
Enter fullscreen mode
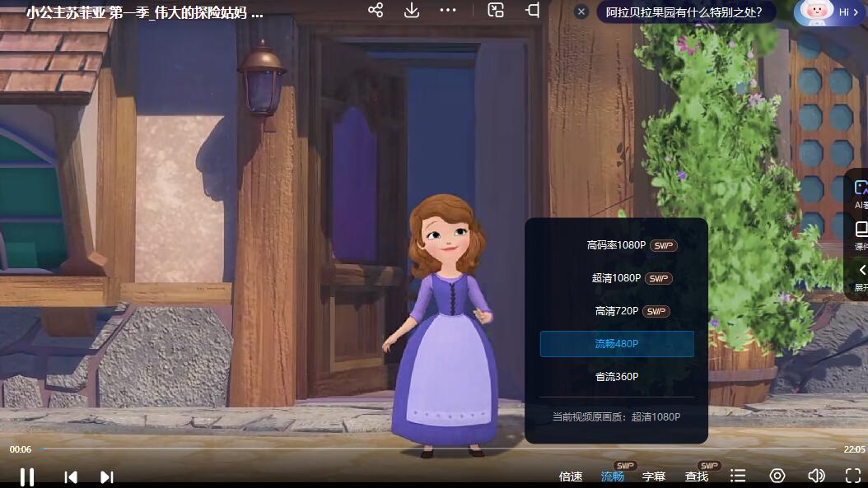pyautogui.click(x=853, y=476)
